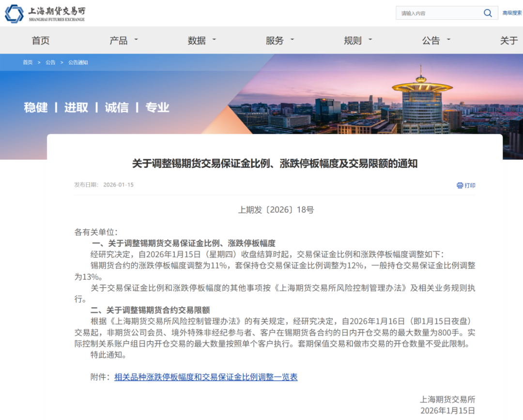This screenshot has width=523, height=420.
Task: Click heading 二、关于调整锡期货合约交易限额
Action: (x=150, y=310)
